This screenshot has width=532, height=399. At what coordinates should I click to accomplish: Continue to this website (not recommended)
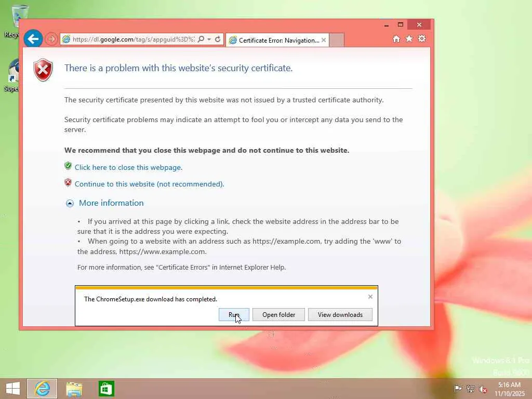[x=149, y=184]
